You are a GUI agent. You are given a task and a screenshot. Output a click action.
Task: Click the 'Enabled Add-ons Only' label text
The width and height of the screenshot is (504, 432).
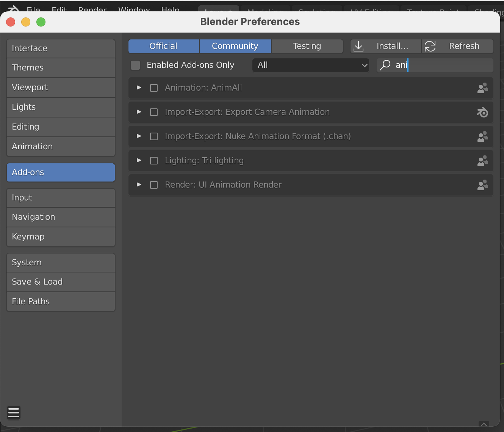191,65
